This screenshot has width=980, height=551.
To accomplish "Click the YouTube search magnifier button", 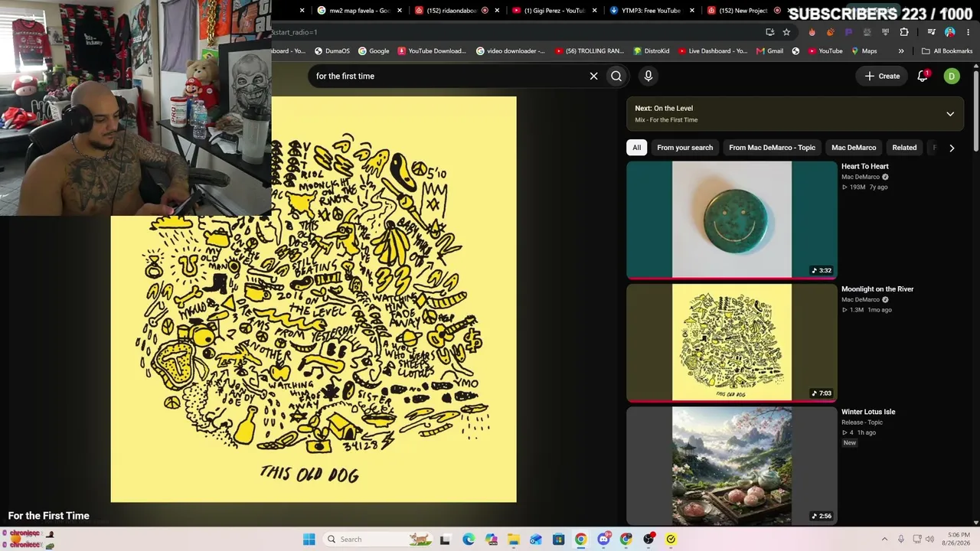I will (616, 76).
